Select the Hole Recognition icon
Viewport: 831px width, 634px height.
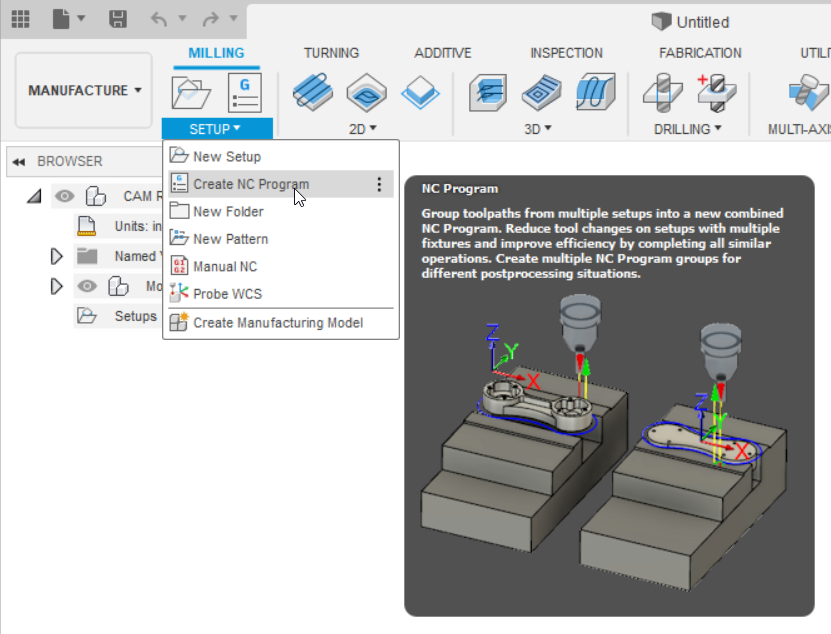717,93
